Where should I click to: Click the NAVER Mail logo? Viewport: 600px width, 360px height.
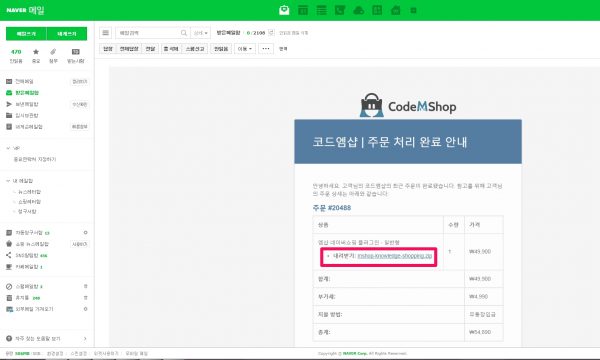tap(25, 10)
